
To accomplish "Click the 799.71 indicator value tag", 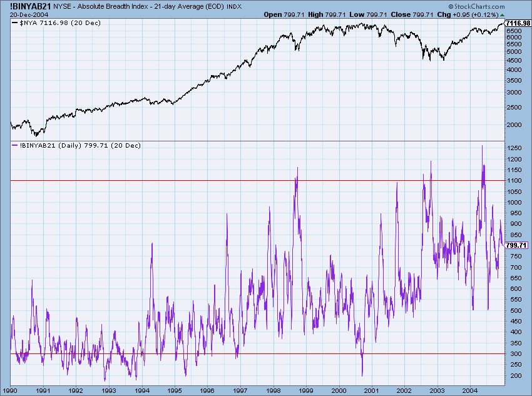I will tap(516, 245).
